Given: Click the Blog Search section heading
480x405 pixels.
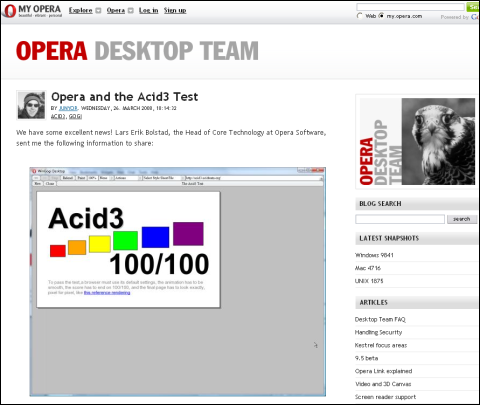Looking at the screenshot, I should pyautogui.click(x=380, y=204).
